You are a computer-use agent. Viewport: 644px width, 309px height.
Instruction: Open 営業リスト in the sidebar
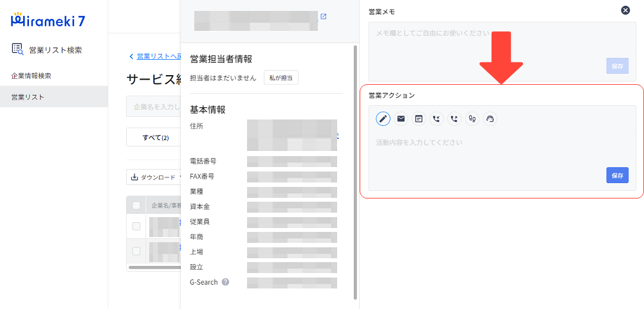pos(54,97)
